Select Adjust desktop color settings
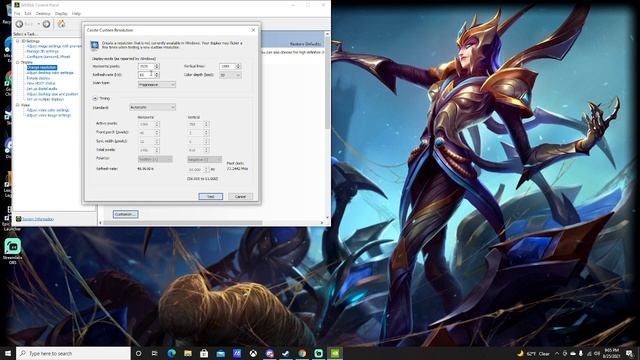 [x=50, y=73]
